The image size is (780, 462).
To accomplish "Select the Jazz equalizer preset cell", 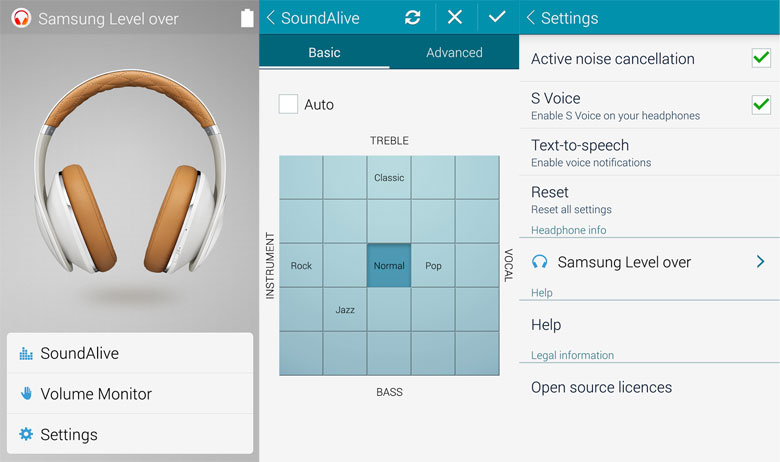I will click(x=345, y=310).
